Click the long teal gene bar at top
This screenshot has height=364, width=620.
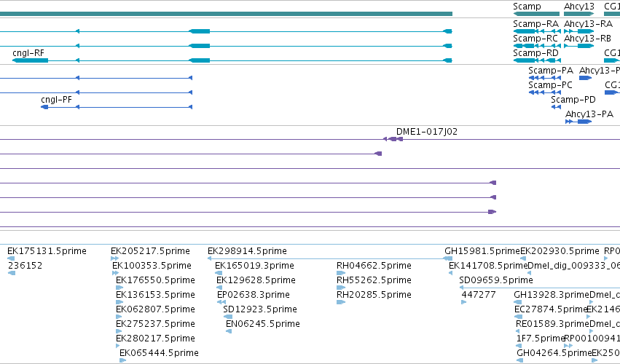point(226,14)
